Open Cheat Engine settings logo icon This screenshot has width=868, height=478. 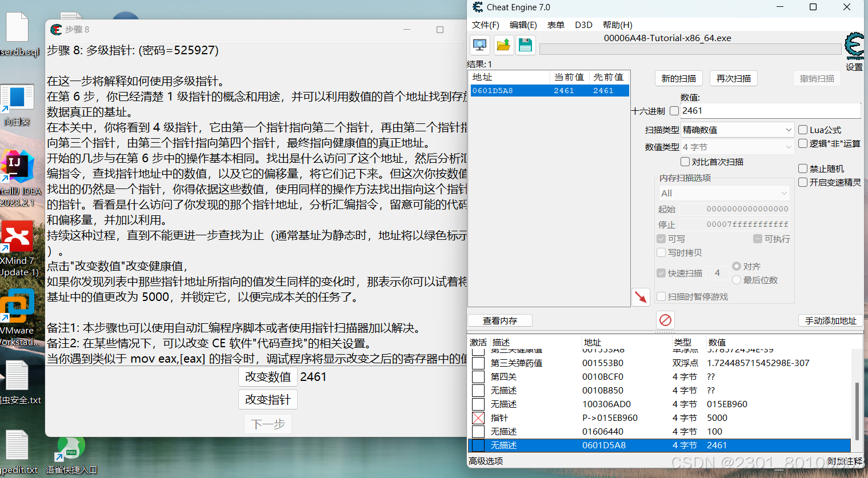pyautogui.click(x=854, y=46)
